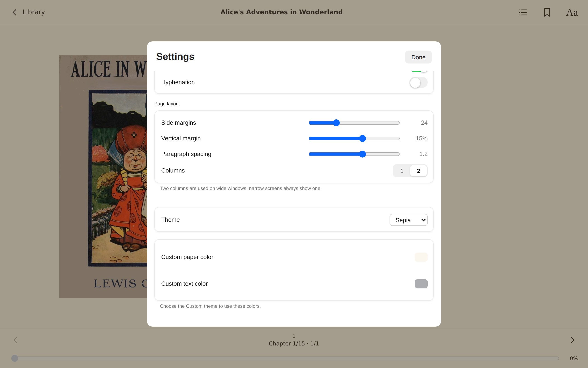Click the 0% progress readout
588x368 pixels.
click(574, 358)
